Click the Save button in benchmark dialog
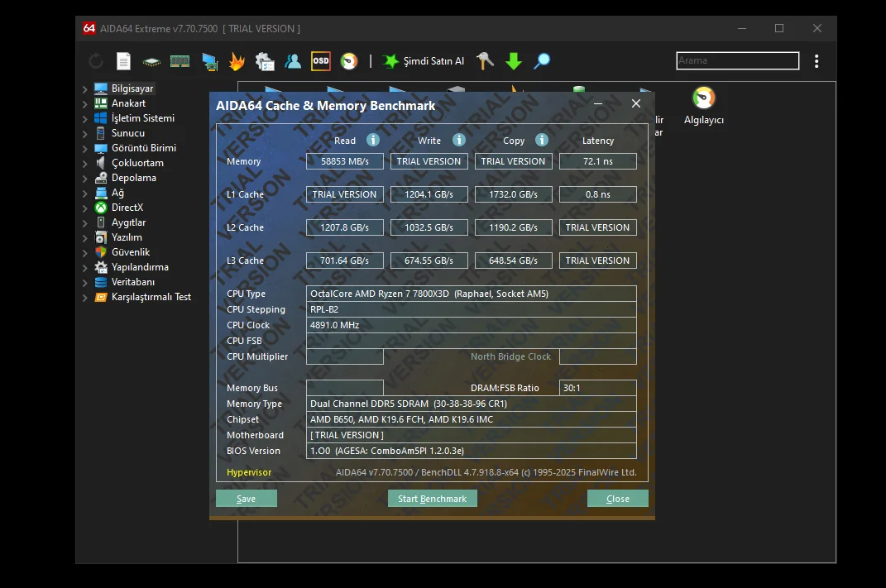Screen dimensions: 886x588 tap(246, 499)
